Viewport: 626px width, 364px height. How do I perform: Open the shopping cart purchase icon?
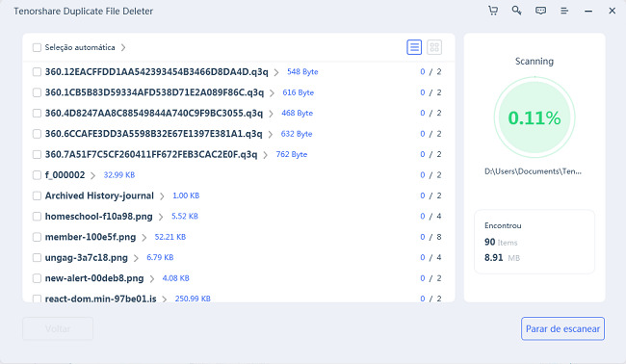(x=493, y=11)
